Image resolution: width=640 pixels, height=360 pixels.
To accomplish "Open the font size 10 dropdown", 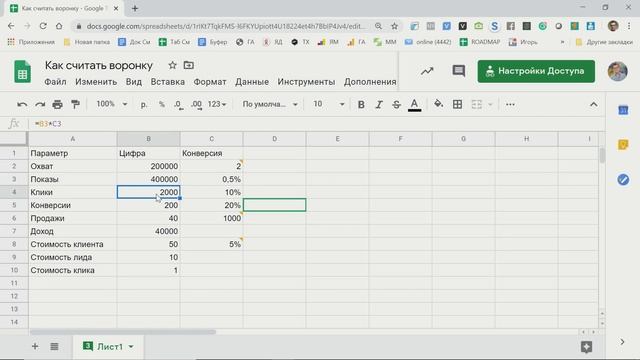I will 329,104.
